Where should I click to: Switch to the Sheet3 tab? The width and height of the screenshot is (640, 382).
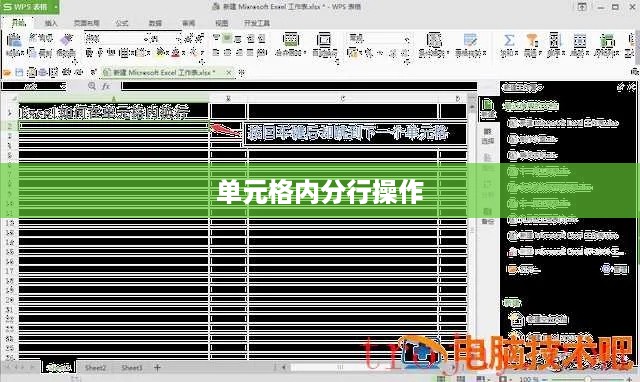tap(132, 368)
